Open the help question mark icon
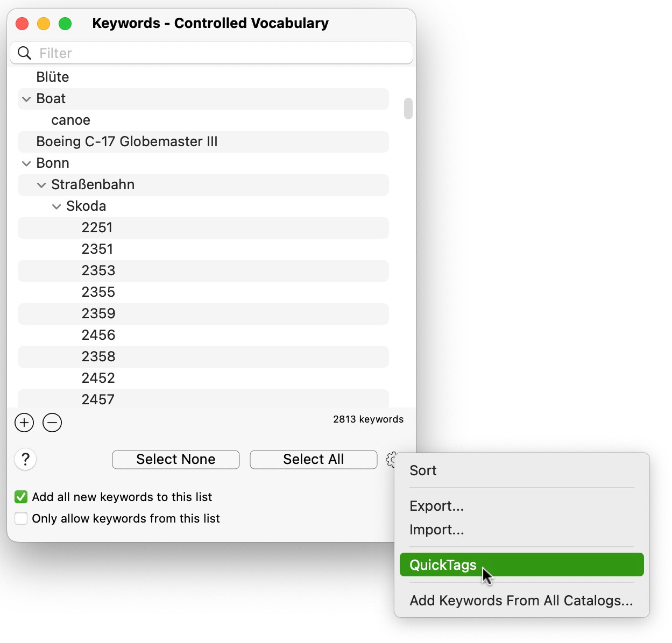 (25, 460)
